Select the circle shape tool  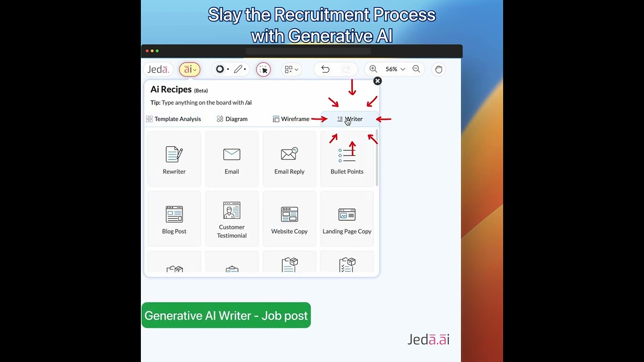point(220,69)
